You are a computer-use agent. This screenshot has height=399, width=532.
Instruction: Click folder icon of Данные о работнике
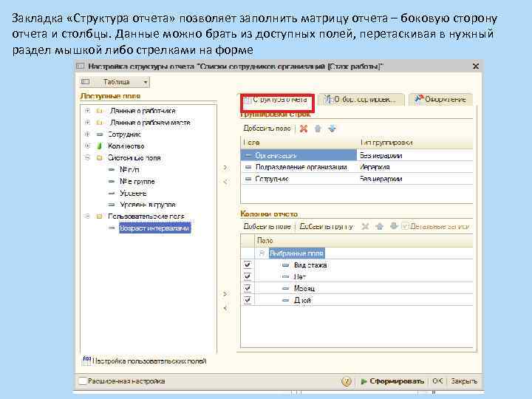pyautogui.click(x=100, y=111)
